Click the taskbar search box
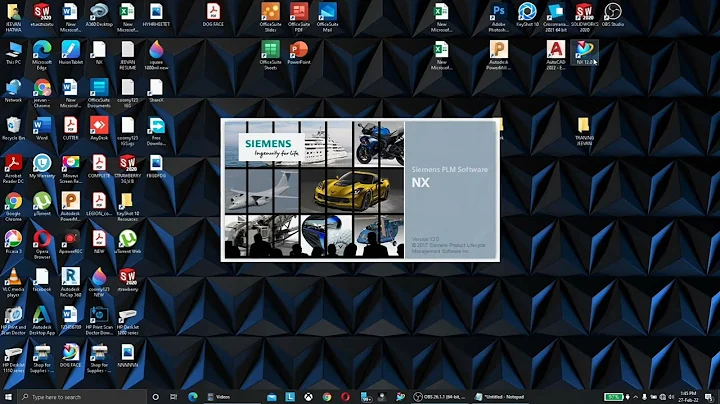The image size is (720, 404). pos(82,397)
